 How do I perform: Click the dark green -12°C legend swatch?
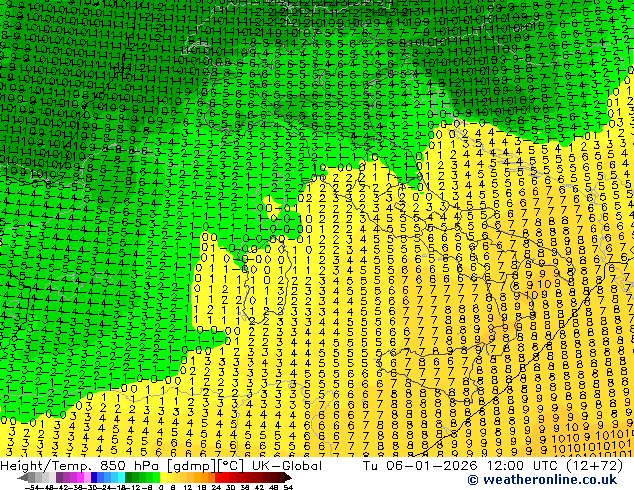coord(129,477)
